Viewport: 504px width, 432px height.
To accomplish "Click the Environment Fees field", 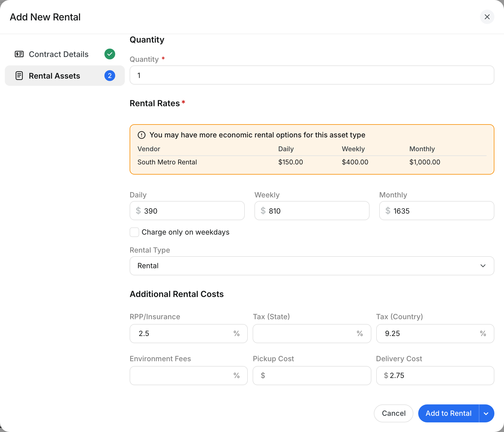I will tap(189, 376).
